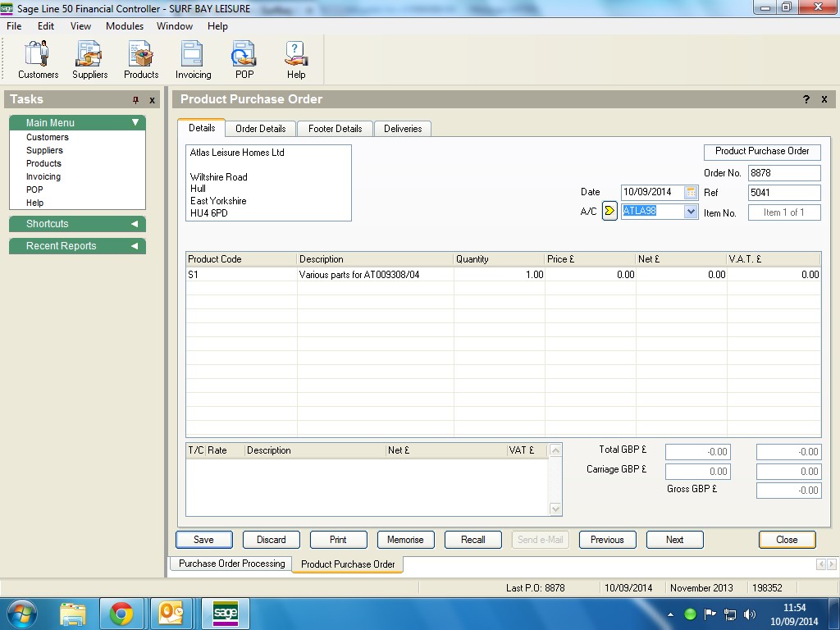
Task: Open the Customers module toolbar icon
Action: click(38, 60)
